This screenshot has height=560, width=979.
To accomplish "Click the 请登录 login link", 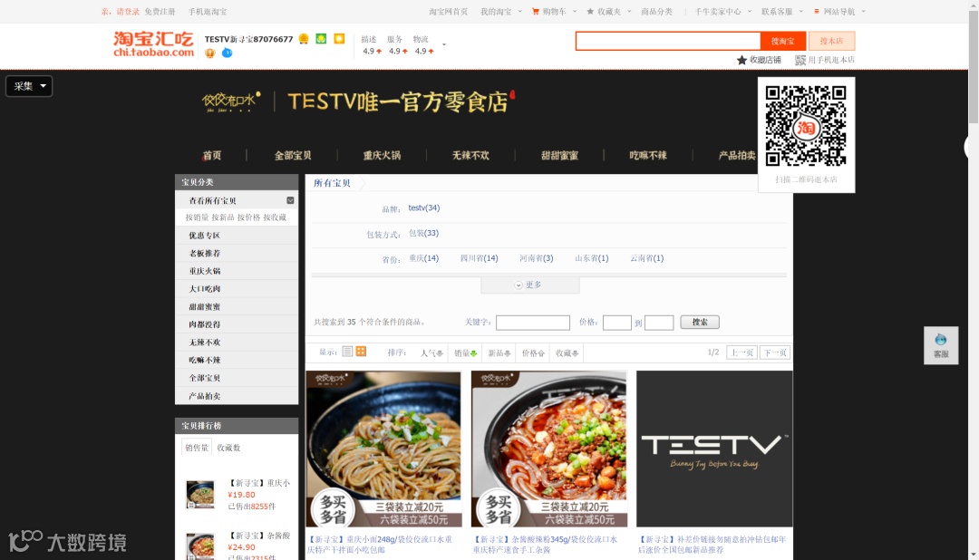I will [x=128, y=11].
